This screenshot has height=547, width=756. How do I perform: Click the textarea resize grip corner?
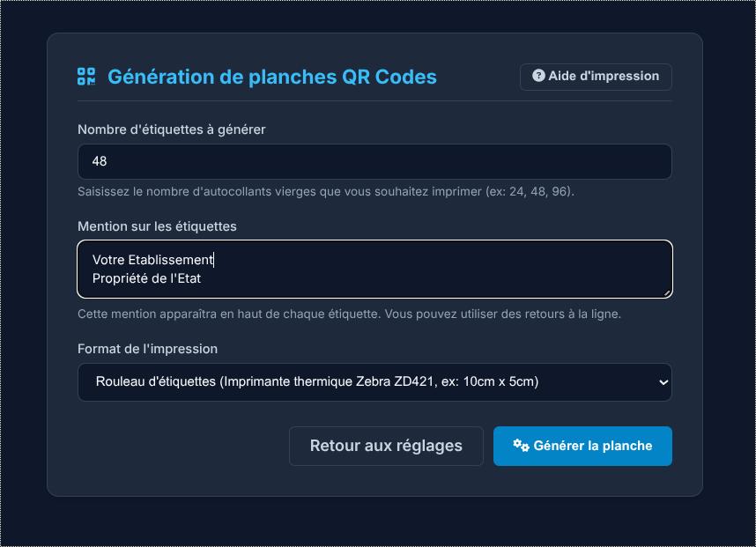coord(667,293)
